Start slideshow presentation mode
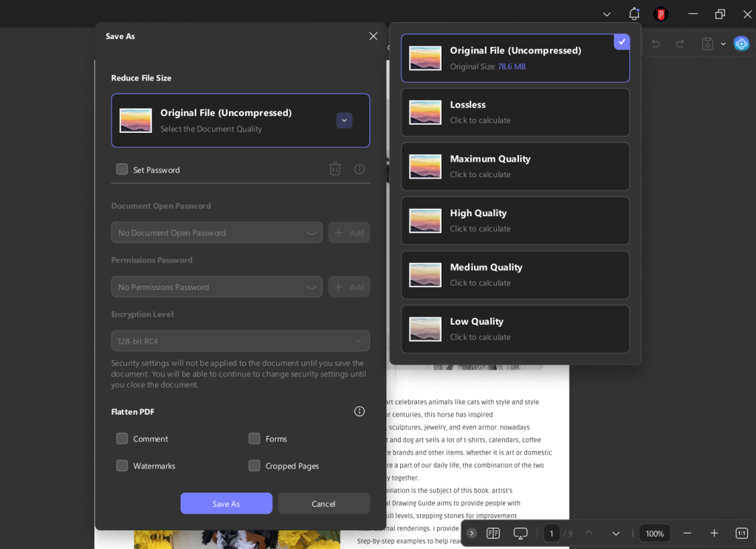This screenshot has width=756, height=549. [x=520, y=533]
